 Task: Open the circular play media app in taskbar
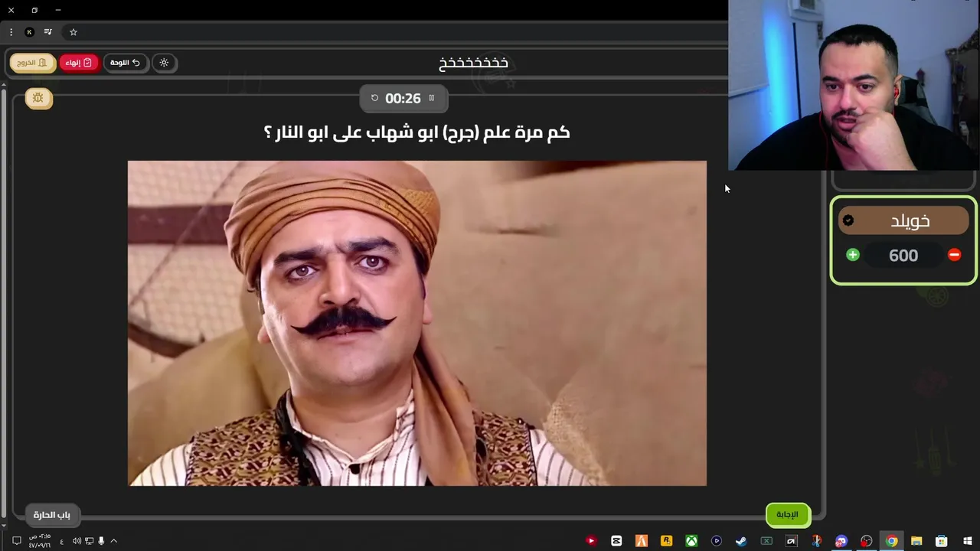click(717, 541)
